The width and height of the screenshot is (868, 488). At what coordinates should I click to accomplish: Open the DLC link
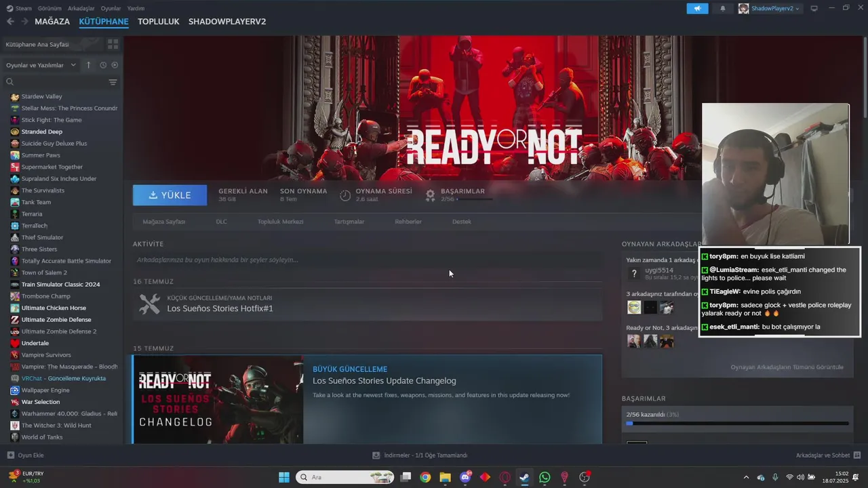click(x=222, y=222)
